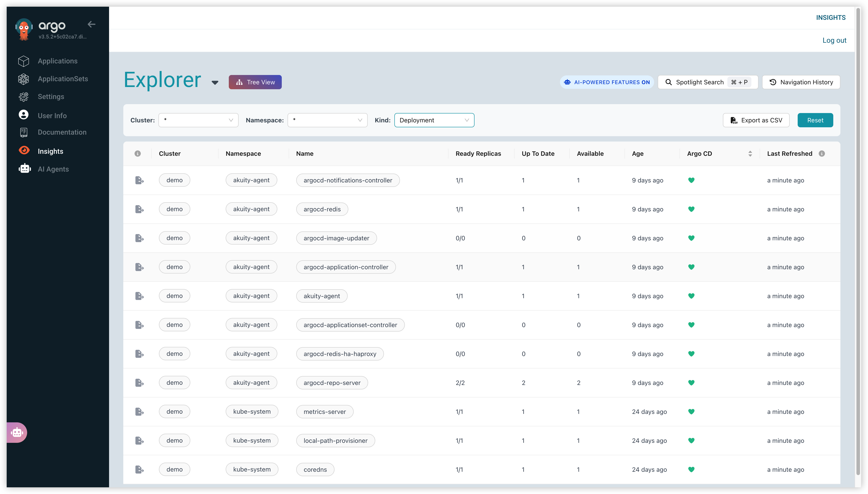Image resolution: width=868 pixels, height=494 pixels.
Task: Click the argocd-redis name tag
Action: click(x=322, y=209)
